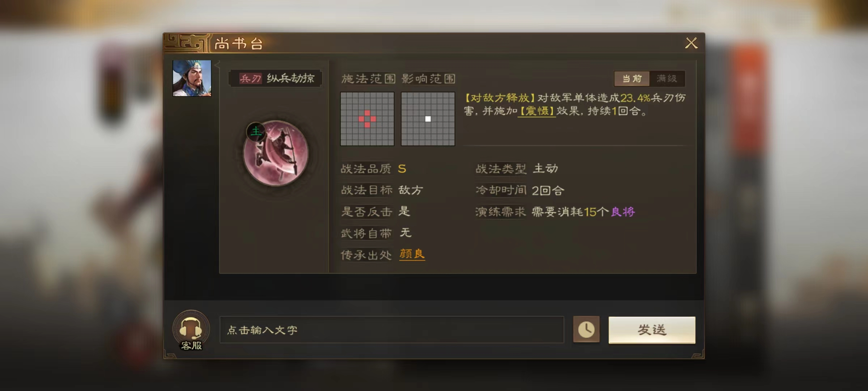Click the 尚书台 title header
This screenshot has width=868, height=391.
239,44
